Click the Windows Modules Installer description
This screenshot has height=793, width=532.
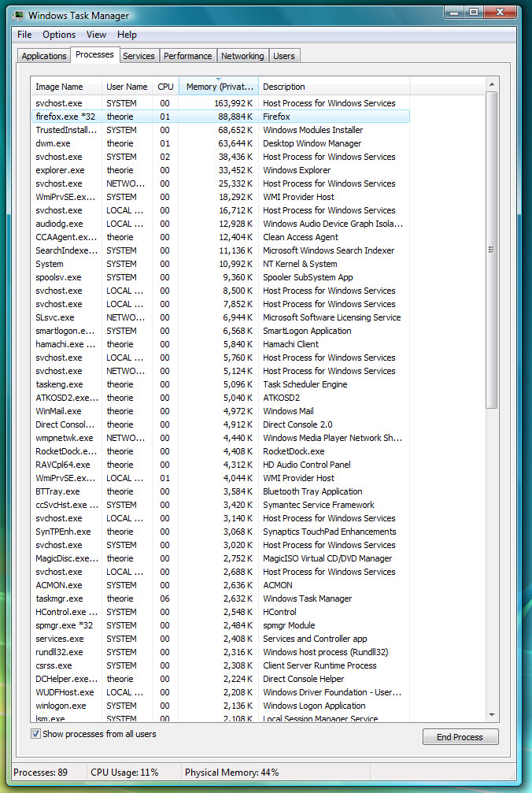(x=312, y=130)
